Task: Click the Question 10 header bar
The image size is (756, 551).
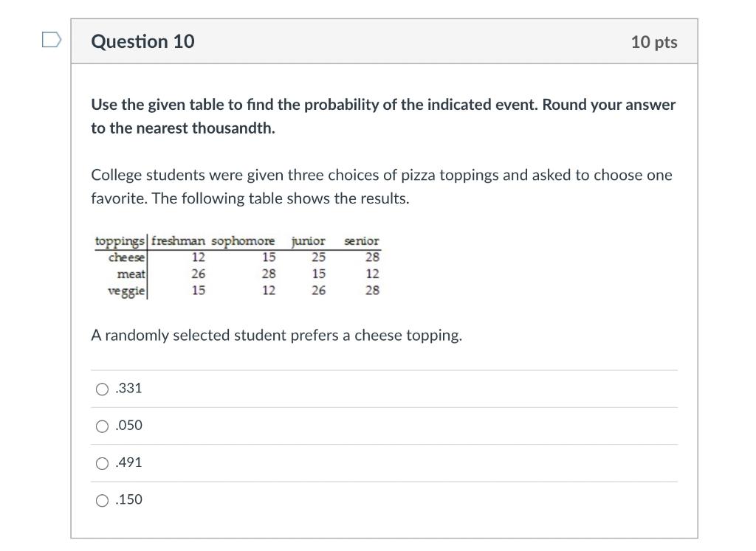Action: pyautogui.click(x=384, y=42)
